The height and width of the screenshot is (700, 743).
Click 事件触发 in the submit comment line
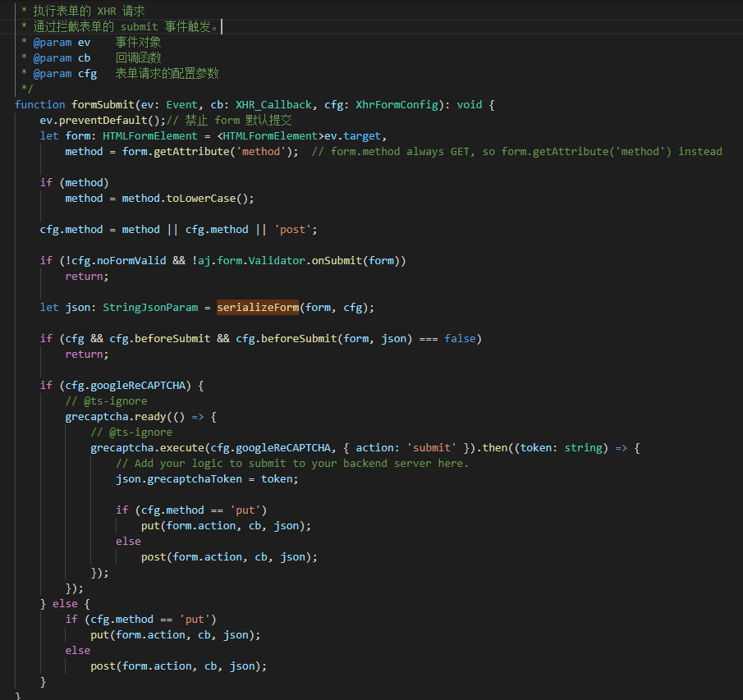click(x=188, y=27)
